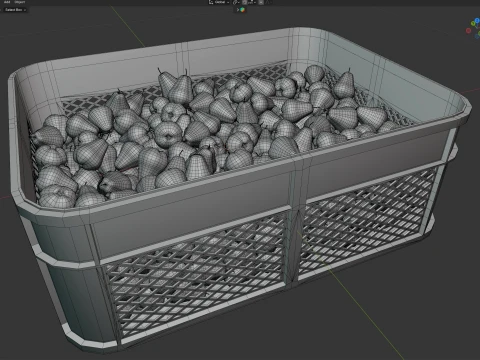
Task: Open the pivot point dropdown
Action: coord(236,2)
